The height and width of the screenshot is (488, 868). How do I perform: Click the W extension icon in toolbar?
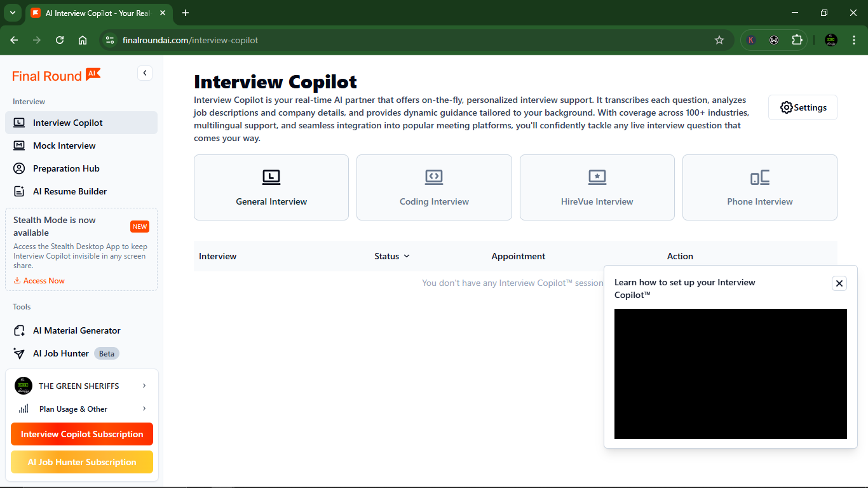click(x=774, y=40)
